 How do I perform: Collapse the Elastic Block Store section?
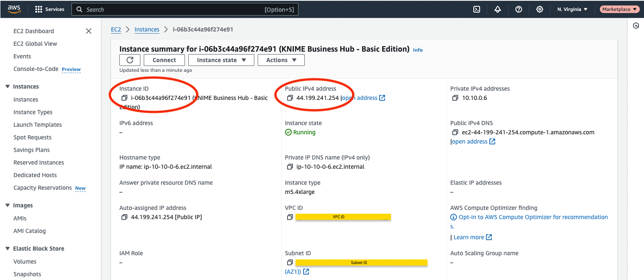8,249
